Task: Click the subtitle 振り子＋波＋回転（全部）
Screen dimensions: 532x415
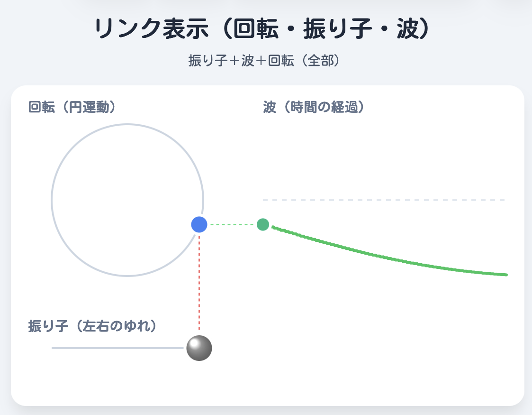Action: pyautogui.click(x=264, y=61)
